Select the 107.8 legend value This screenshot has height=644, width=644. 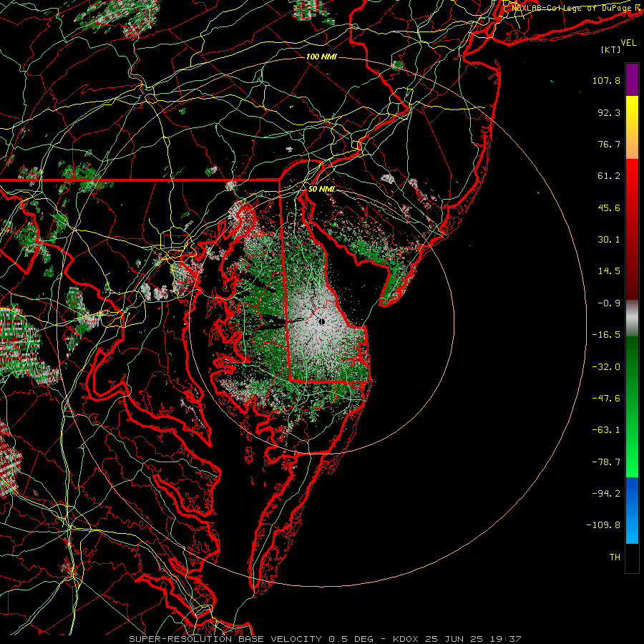pyautogui.click(x=606, y=80)
